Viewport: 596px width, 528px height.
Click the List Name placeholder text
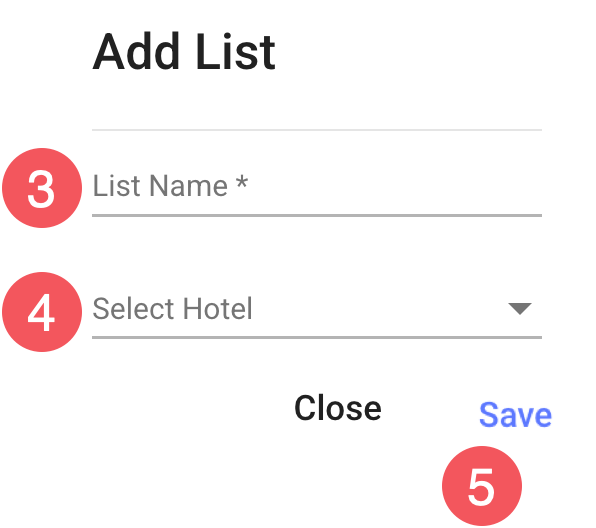[x=170, y=186]
